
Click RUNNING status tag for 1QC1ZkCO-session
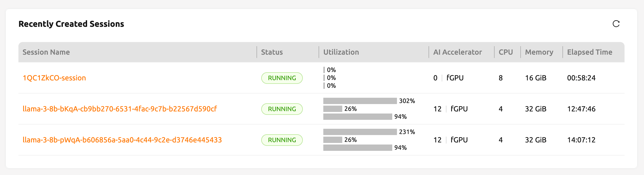point(282,78)
